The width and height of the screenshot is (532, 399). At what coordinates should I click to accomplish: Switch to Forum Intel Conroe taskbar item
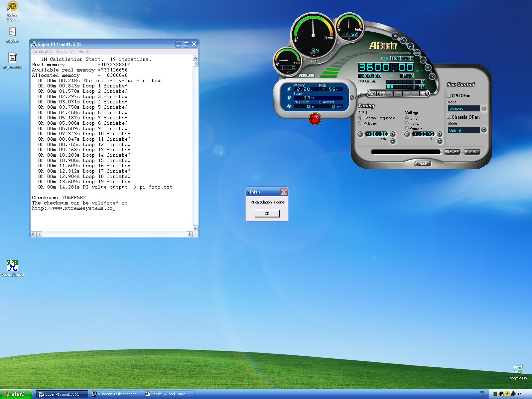tap(168, 394)
